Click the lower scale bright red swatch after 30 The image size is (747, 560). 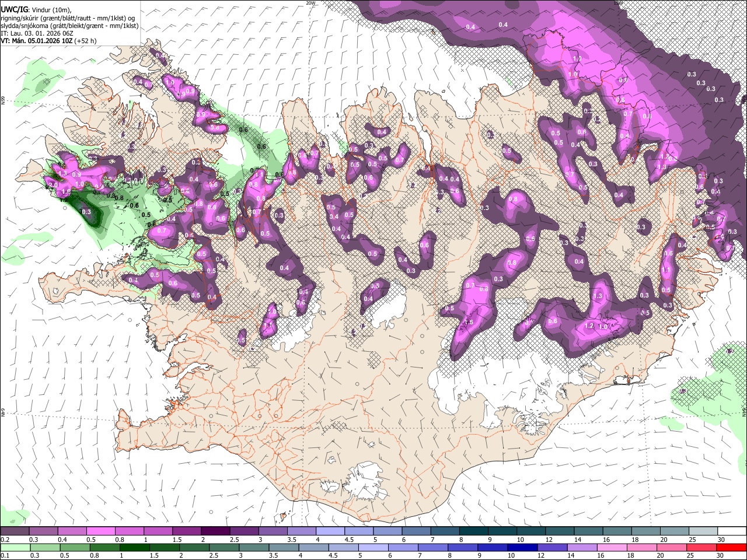click(731, 547)
